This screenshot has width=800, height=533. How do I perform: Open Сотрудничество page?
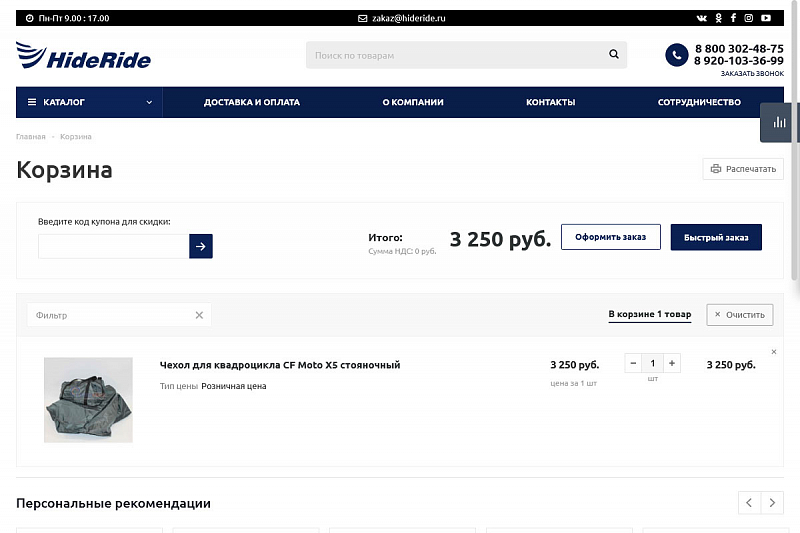point(699,102)
